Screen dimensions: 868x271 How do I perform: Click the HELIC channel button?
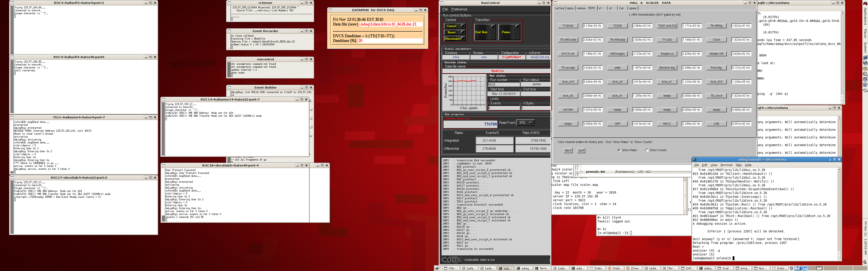click(667, 124)
